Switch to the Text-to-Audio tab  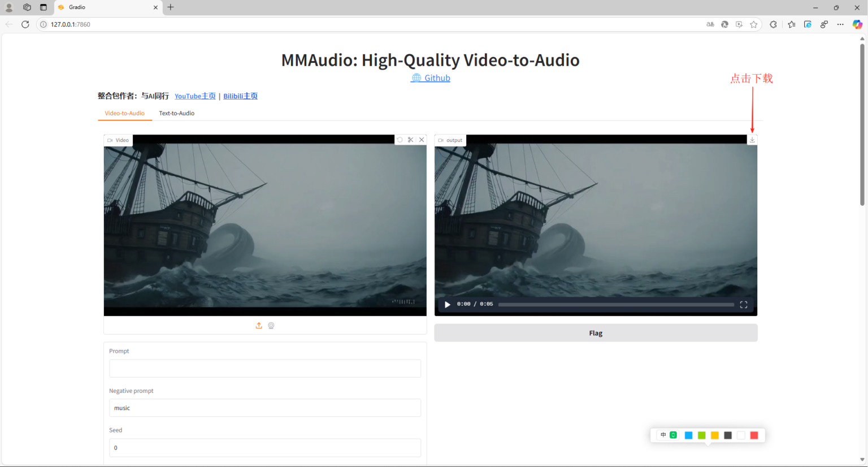click(176, 113)
